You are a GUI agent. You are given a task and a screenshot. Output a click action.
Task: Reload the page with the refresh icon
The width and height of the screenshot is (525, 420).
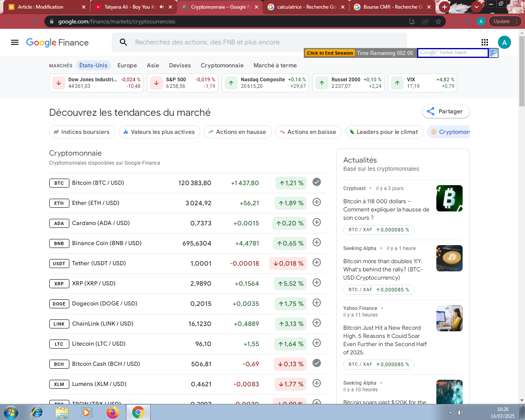tap(36, 21)
